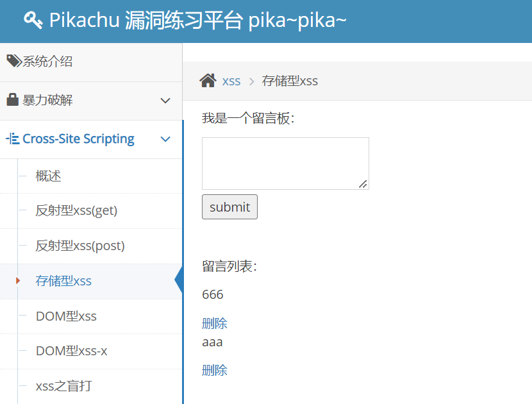
Task: Click the XSS breadcrumb link
Action: (231, 81)
